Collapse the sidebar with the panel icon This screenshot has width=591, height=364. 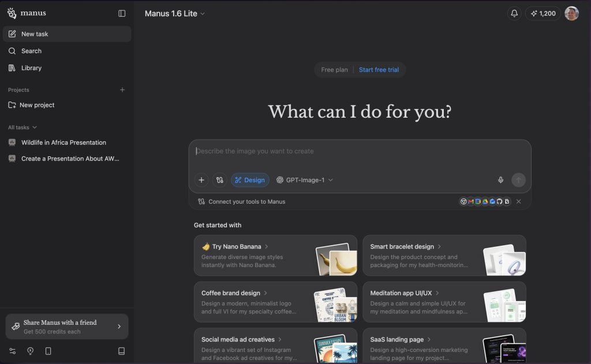(x=122, y=13)
